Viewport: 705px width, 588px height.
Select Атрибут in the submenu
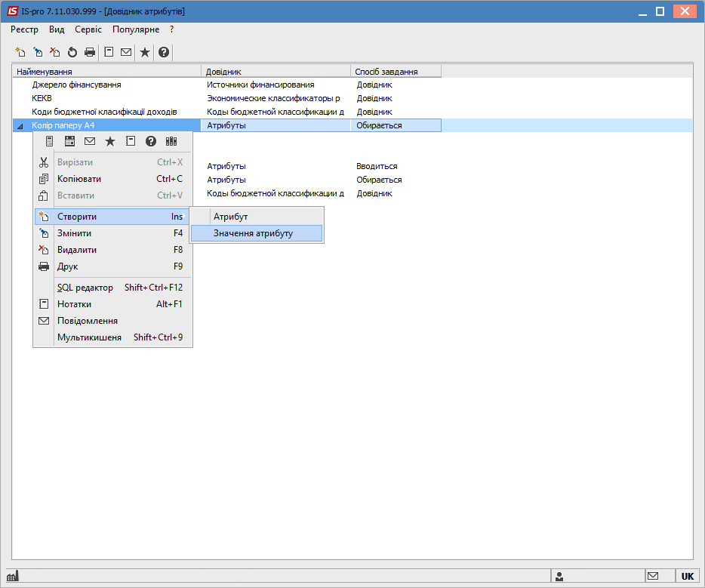pos(257,217)
